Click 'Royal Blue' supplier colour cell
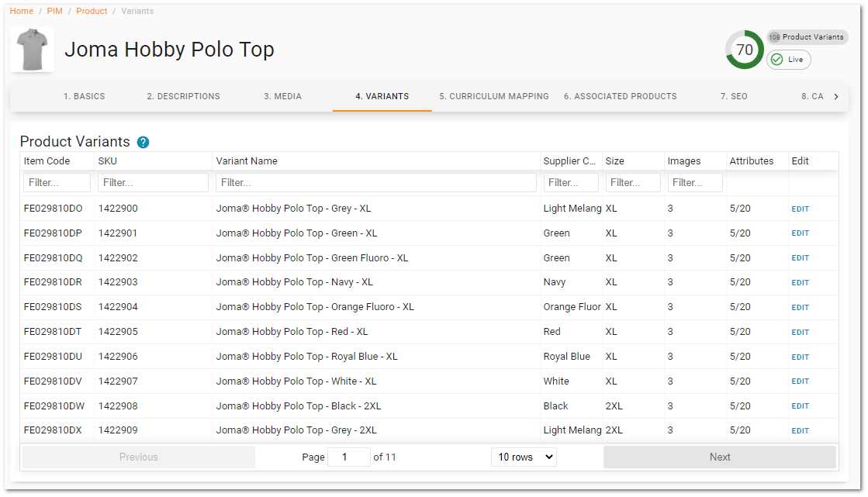The image size is (868, 497). pos(566,357)
